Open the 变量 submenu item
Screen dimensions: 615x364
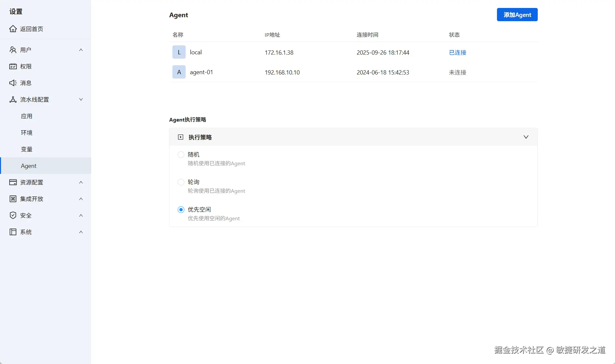point(45,149)
